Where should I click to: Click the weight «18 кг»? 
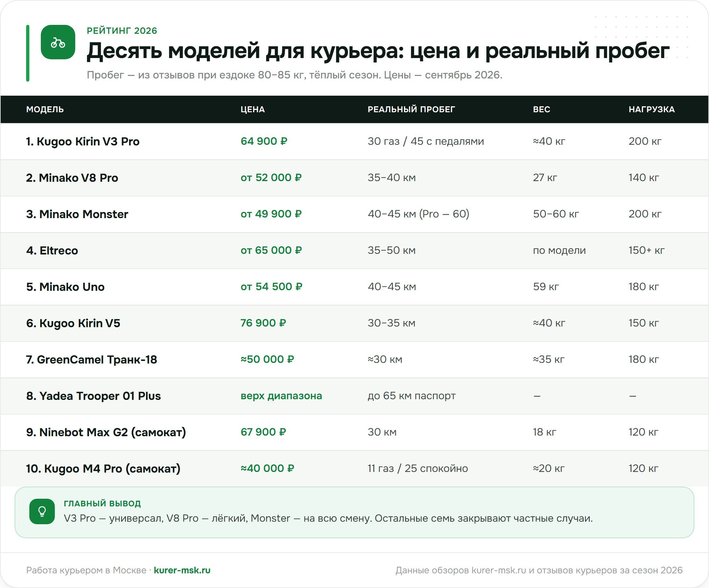[545, 432]
